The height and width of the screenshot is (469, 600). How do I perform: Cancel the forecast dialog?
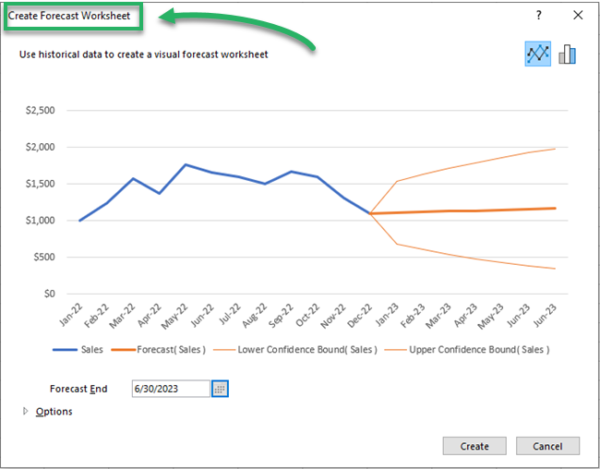coord(548,446)
